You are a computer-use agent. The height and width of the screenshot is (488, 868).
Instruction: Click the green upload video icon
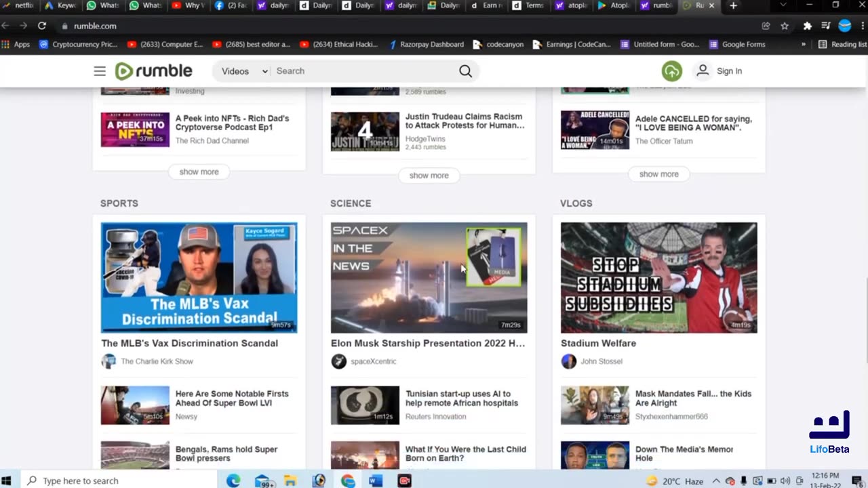[671, 71]
